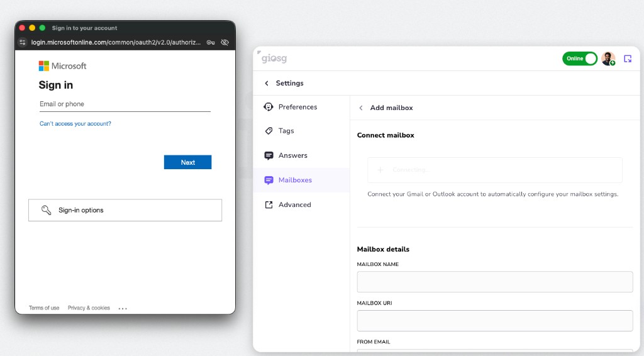
Task: Click the Connect mailbox heading
Action: click(386, 135)
